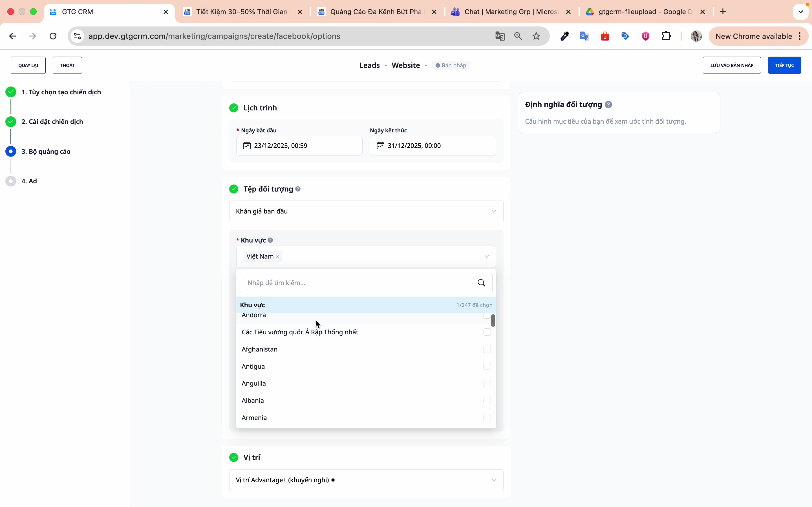812x507 pixels.
Task: Click the help icon beside Tệp đối tượng
Action: [x=298, y=189]
